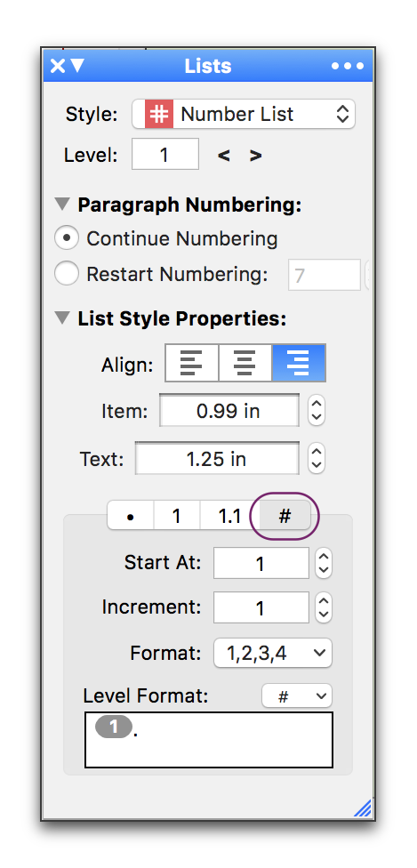Decrease list level with left arrow

pos(224,156)
